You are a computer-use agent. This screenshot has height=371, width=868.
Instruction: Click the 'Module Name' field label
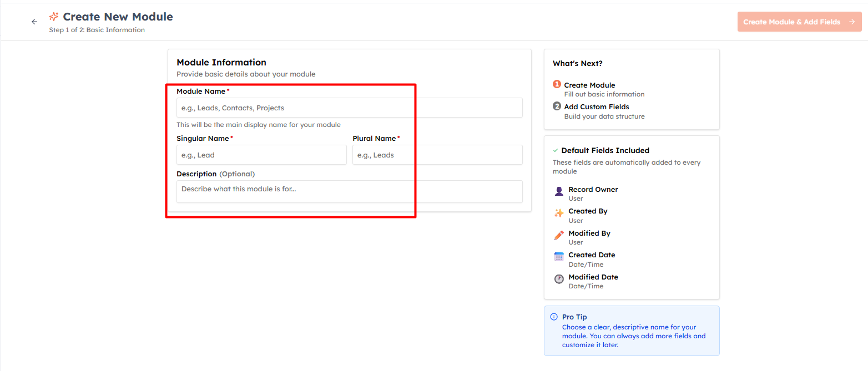(x=201, y=91)
